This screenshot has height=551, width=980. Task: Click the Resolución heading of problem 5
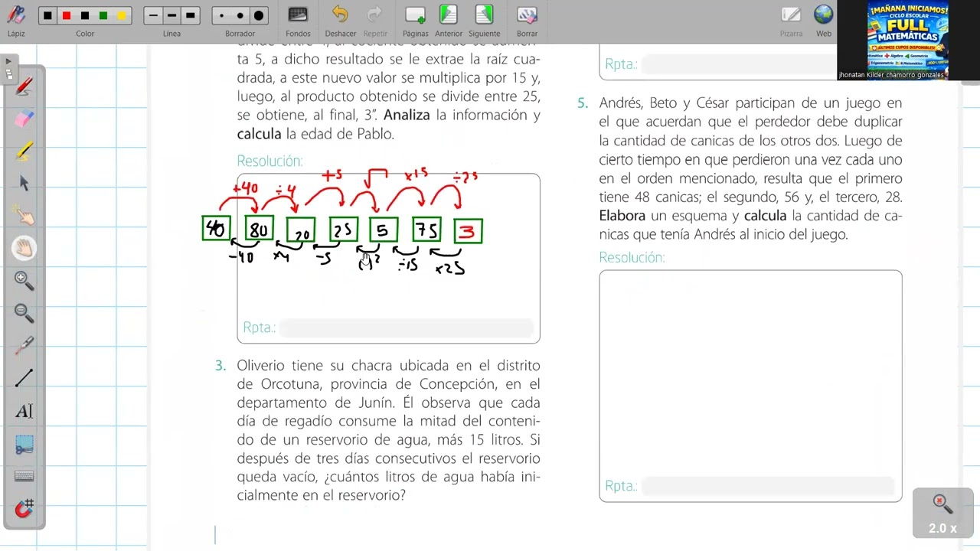[632, 258]
